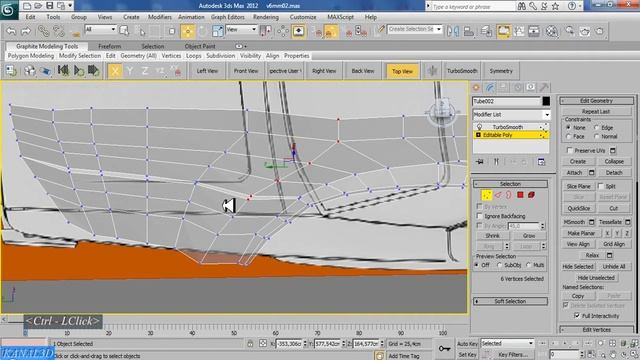The width and height of the screenshot is (640, 360).
Task: Click Save file icon in title bar
Action: [x=50, y=6]
